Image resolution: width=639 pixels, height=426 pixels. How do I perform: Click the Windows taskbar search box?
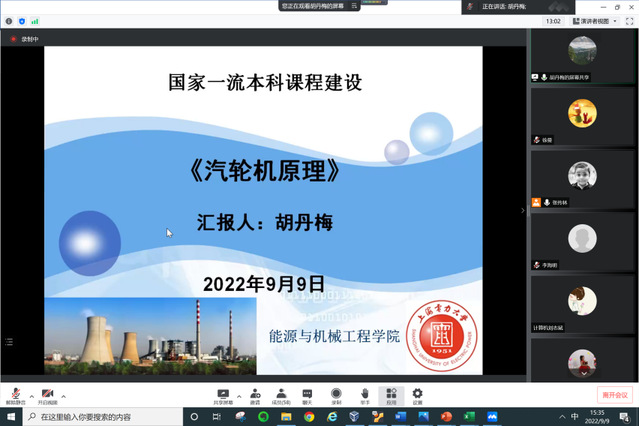(100, 416)
